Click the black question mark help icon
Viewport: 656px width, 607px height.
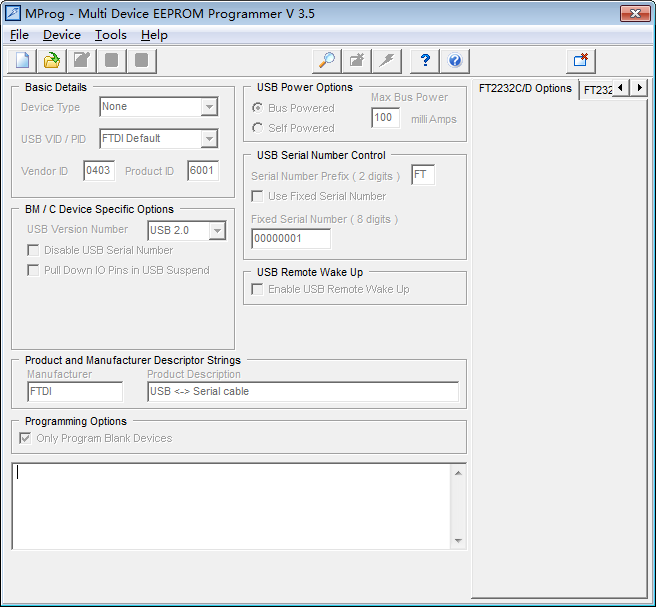point(425,61)
